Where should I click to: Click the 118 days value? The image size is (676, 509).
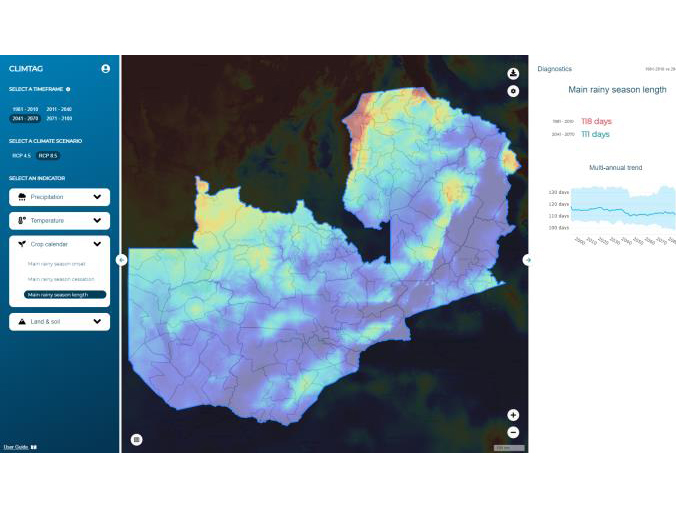596,121
